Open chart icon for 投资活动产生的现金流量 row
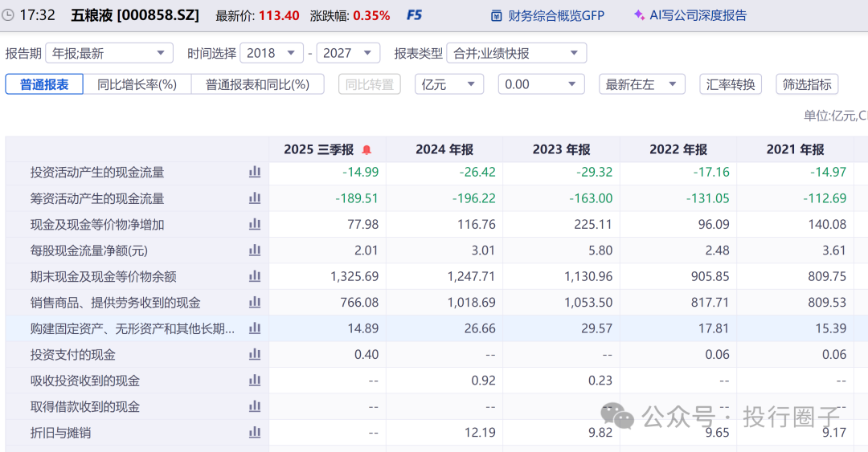868x452 pixels. tap(255, 172)
